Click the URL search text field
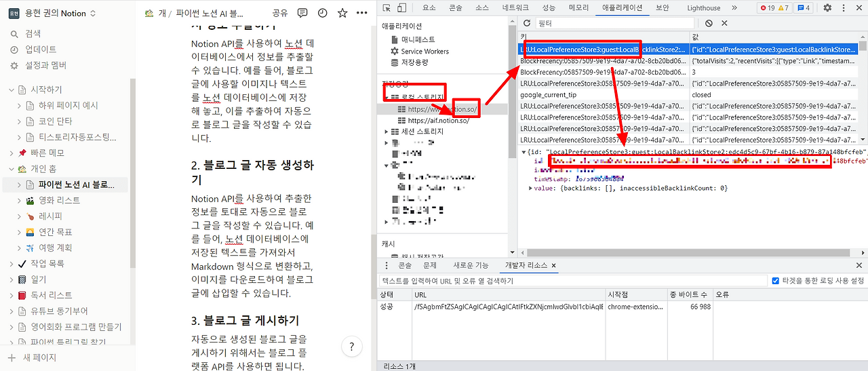This screenshot has width=868, height=371. (x=572, y=281)
